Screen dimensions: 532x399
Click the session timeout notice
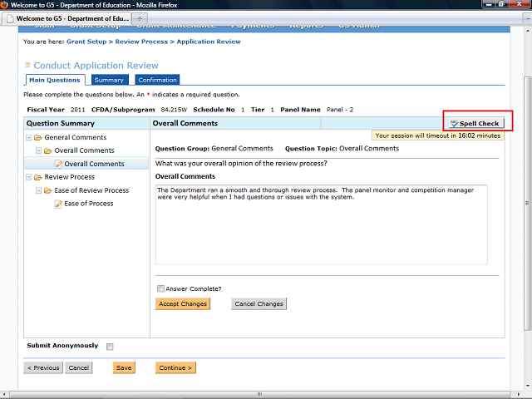click(438, 135)
